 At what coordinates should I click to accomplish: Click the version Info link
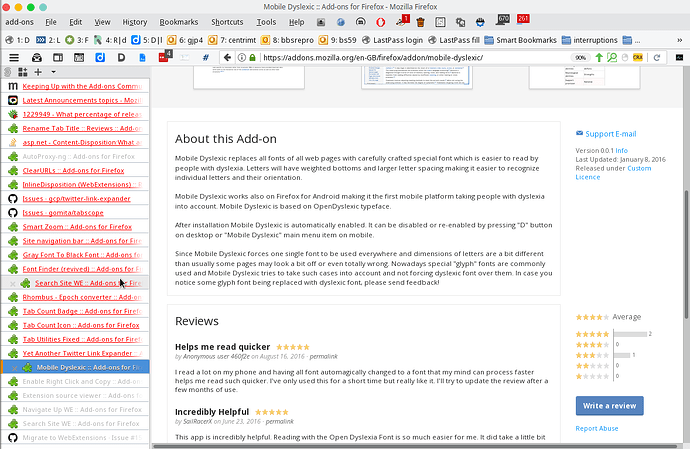(x=621, y=151)
